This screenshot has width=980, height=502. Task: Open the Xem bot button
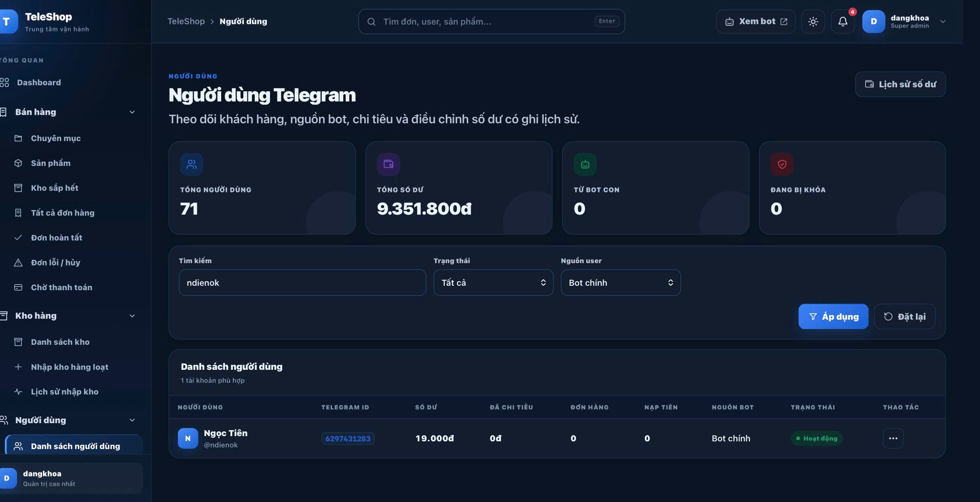(755, 21)
